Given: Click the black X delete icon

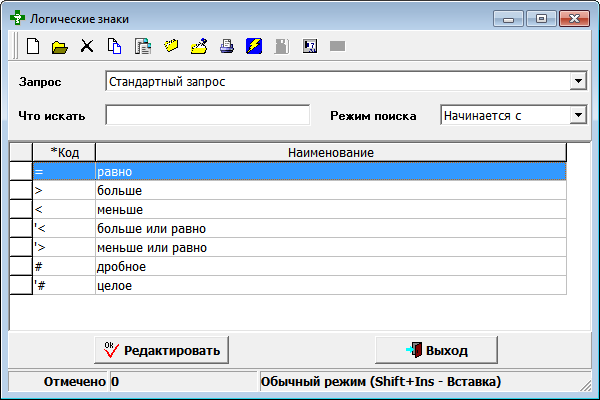Looking at the screenshot, I should (x=87, y=46).
